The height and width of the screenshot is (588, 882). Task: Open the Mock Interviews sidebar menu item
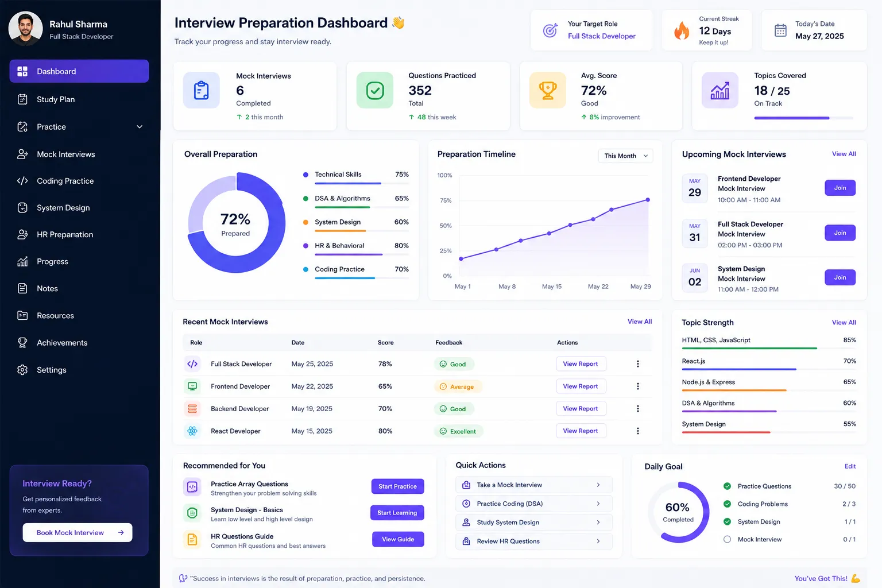79,154
